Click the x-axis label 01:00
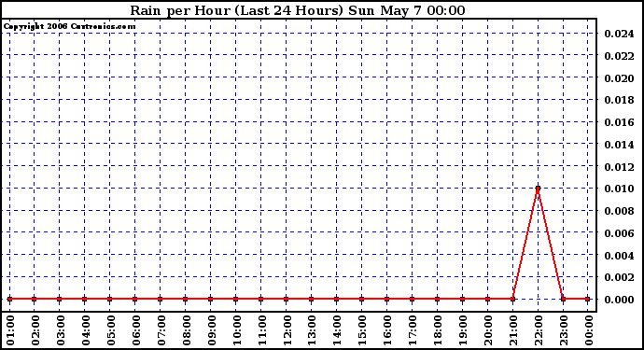Screen dimensions: 644x350 click(10, 330)
